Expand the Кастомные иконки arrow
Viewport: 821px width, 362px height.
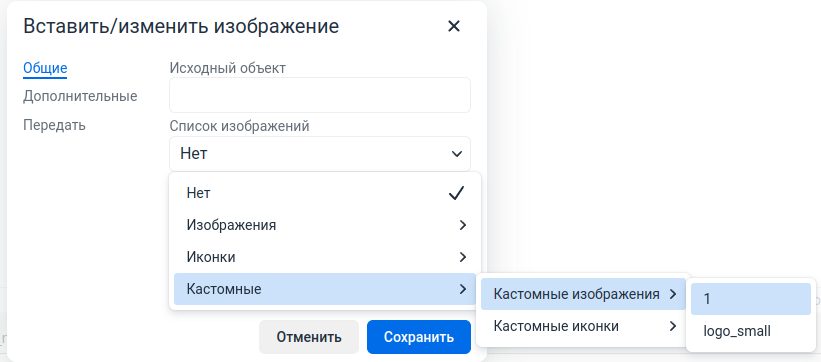point(673,326)
